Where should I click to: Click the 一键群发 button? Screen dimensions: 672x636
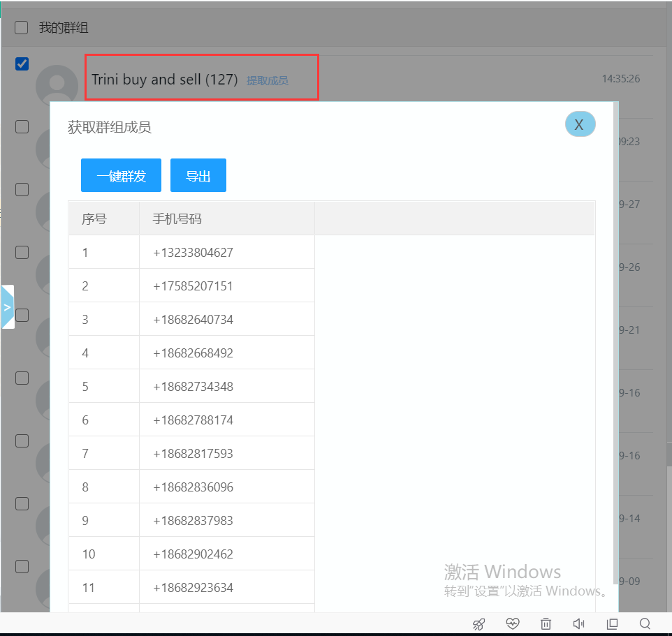121,175
